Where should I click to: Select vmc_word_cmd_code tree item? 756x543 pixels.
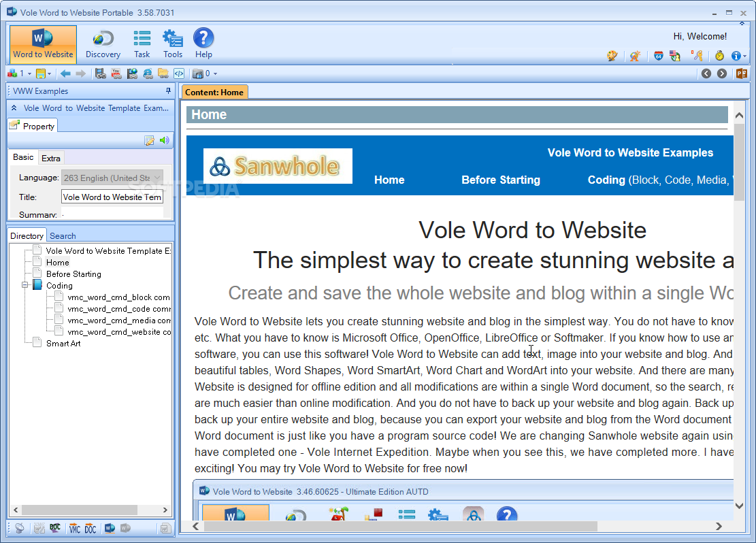[118, 309]
